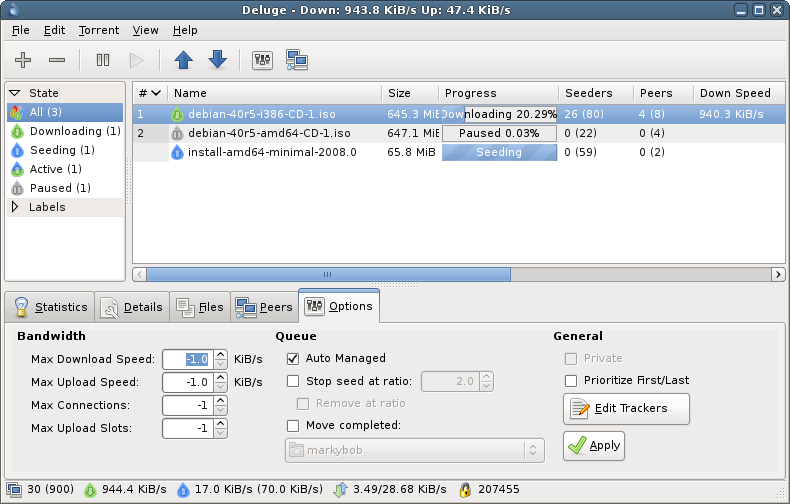The width and height of the screenshot is (790, 504).
Task: Disable the Auto Managed checkbox
Action: coord(293,358)
